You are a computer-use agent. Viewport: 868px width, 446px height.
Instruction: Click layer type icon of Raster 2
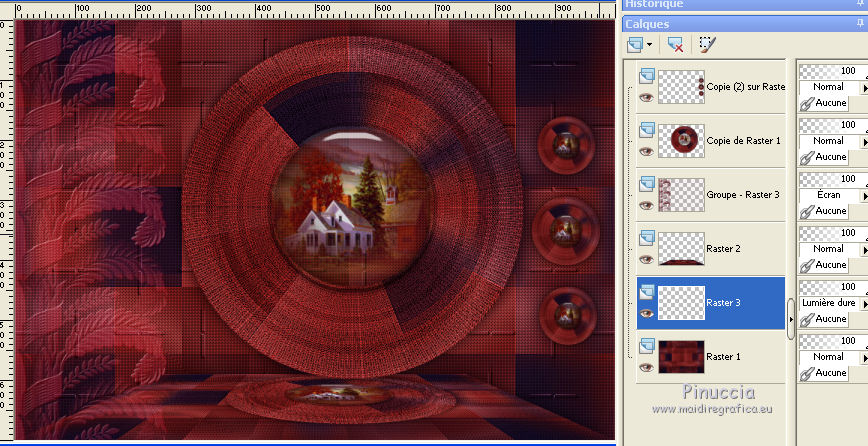[x=647, y=238]
